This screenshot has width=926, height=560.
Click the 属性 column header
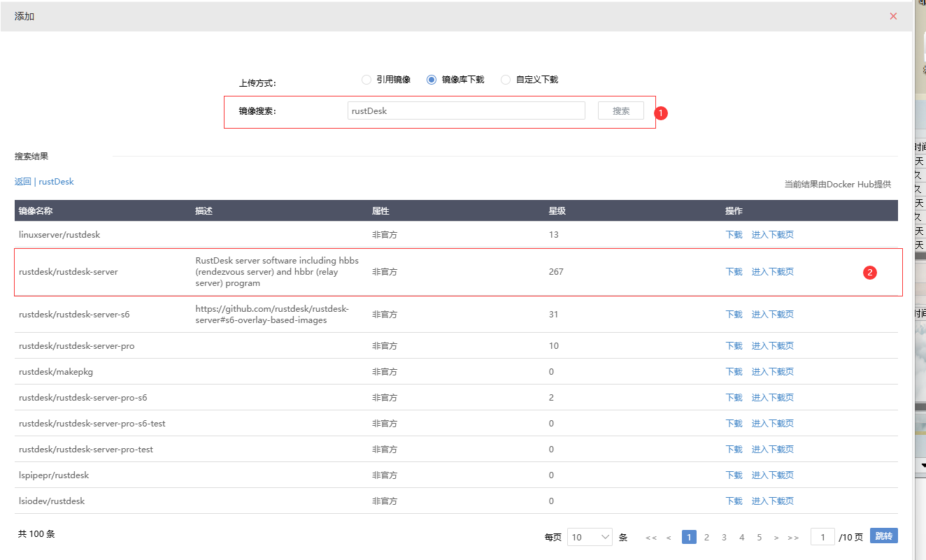[380, 211]
